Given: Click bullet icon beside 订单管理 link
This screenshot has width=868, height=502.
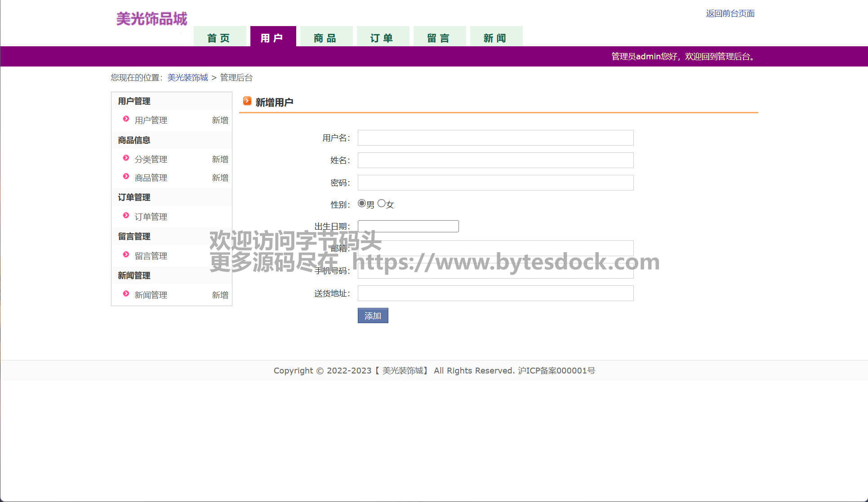Looking at the screenshot, I should click(126, 216).
